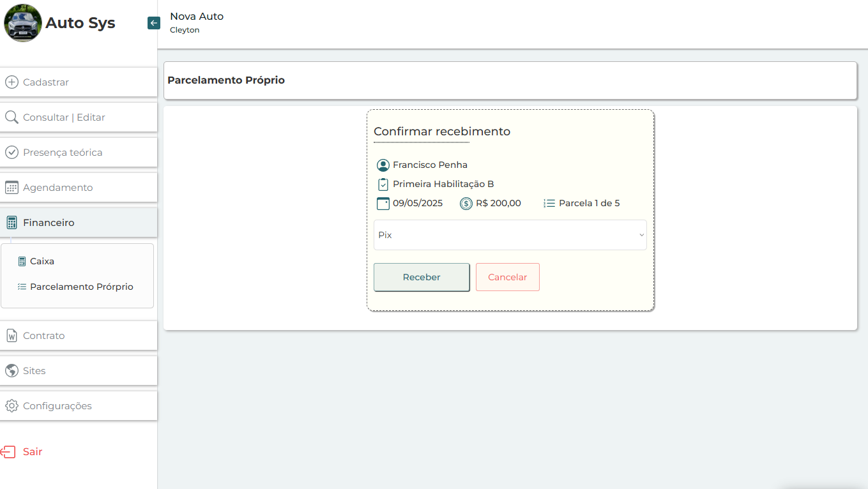
Task: Click the red logout icon beside Sair
Action: click(8, 452)
